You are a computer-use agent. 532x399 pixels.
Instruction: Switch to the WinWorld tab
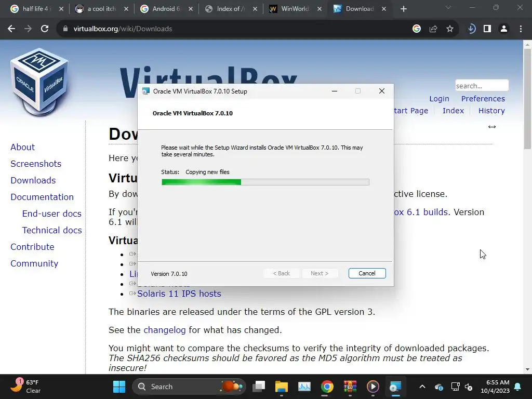[295, 9]
